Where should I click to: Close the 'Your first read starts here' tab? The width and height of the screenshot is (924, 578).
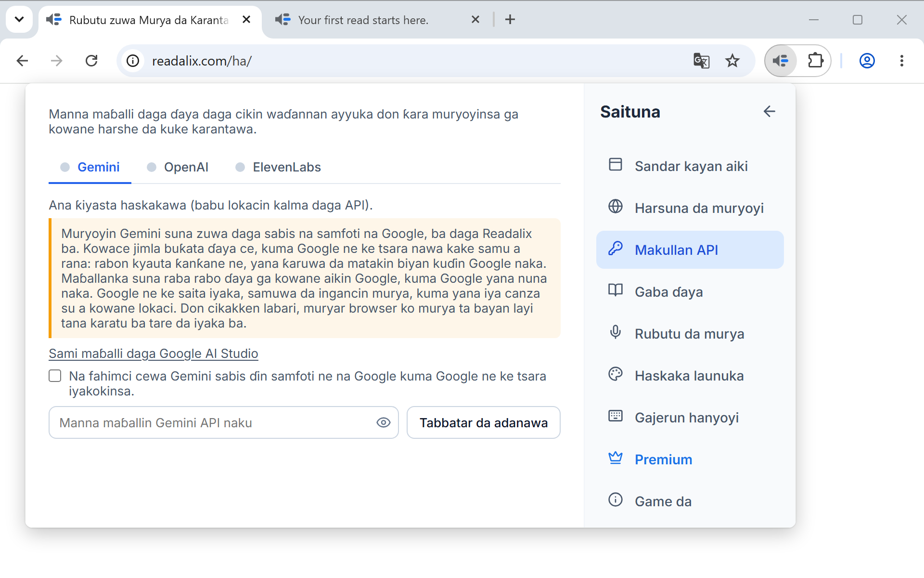[475, 19]
